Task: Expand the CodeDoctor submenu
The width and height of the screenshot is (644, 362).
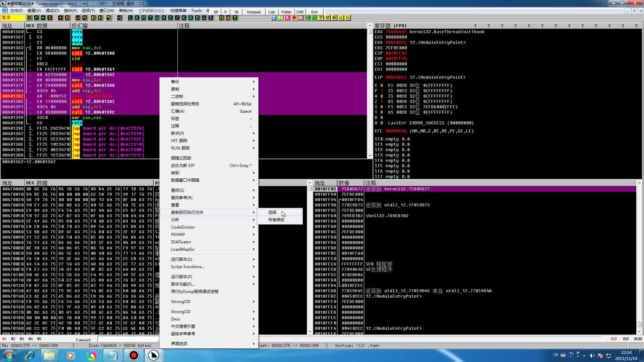Action: click(x=209, y=227)
